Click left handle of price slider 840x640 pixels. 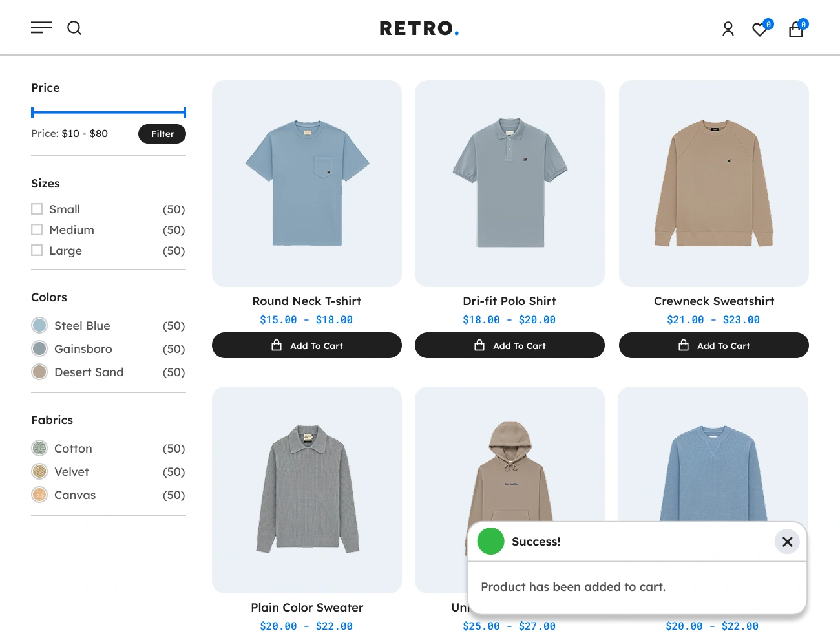tap(32, 112)
